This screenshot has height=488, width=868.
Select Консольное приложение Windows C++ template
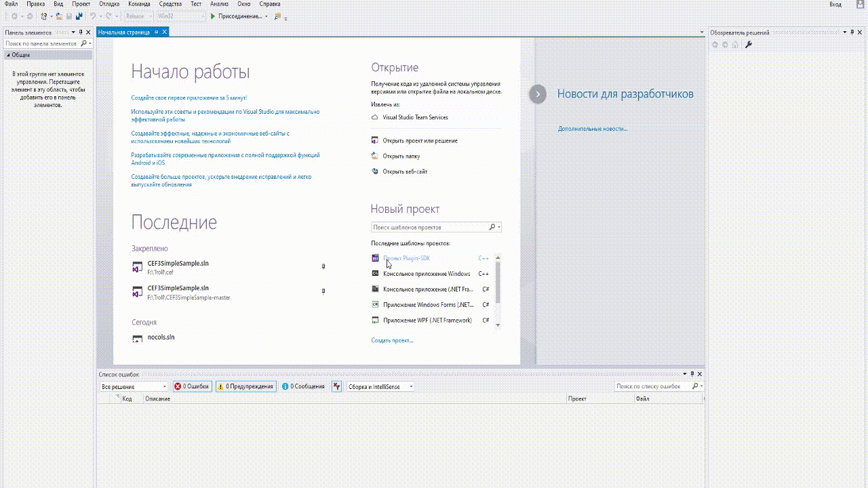pyautogui.click(x=431, y=274)
